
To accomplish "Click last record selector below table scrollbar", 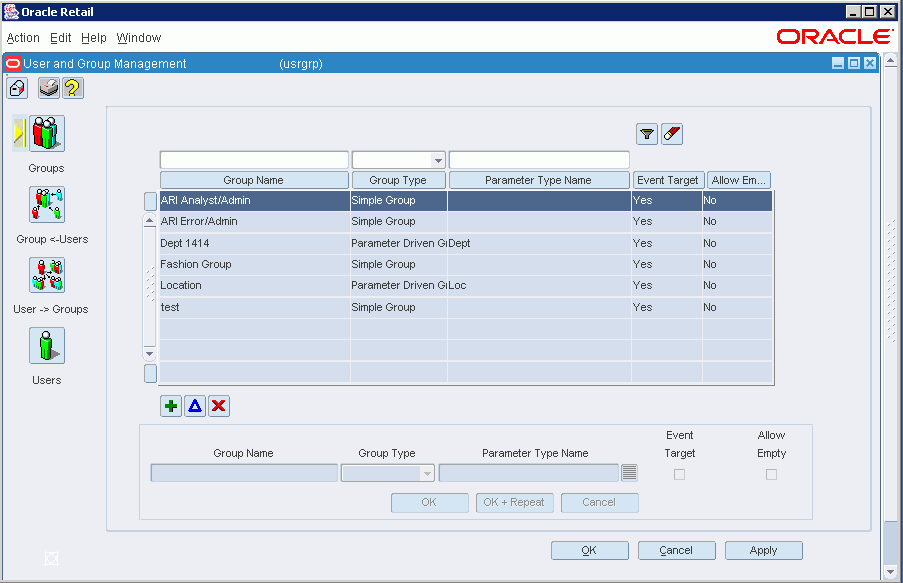I will point(150,373).
